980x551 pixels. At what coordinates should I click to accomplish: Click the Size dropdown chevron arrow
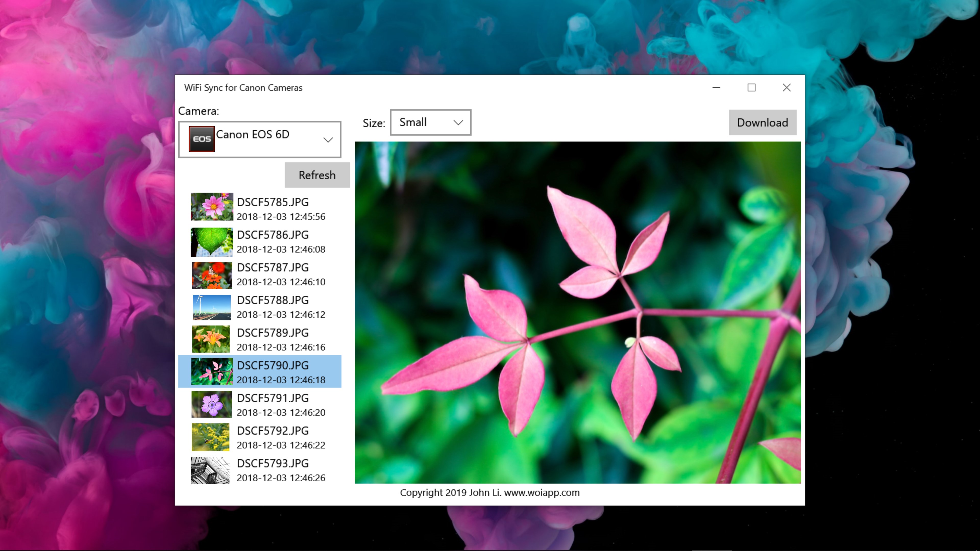[x=458, y=122]
